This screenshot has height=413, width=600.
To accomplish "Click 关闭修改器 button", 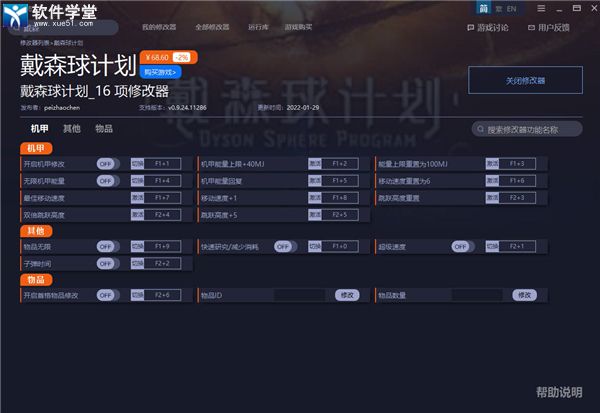I will [x=525, y=80].
